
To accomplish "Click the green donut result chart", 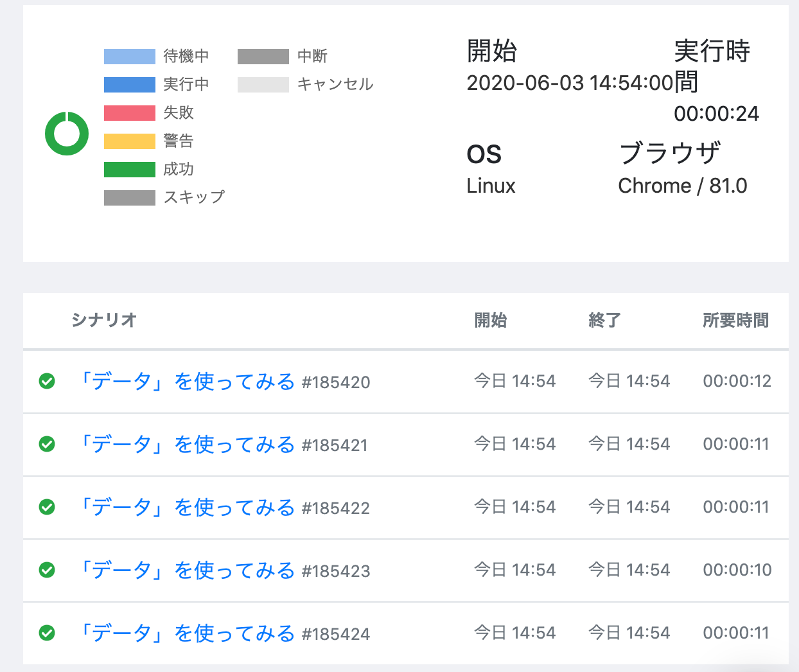I will click(67, 134).
